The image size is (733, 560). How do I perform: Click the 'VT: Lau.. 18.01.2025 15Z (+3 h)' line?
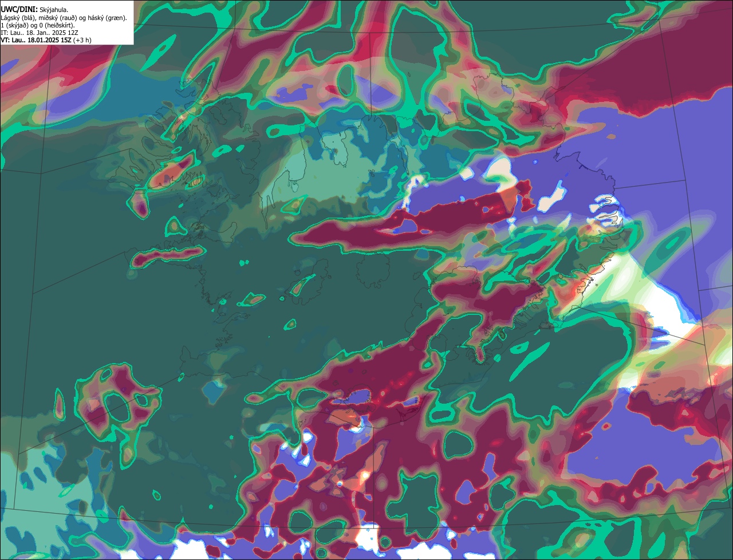(x=46, y=40)
